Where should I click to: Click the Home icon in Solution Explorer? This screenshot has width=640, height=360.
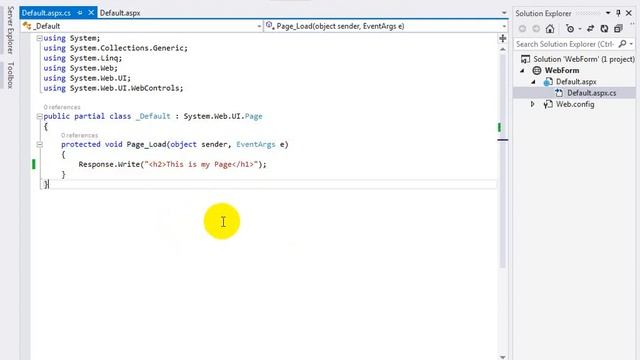550,29
